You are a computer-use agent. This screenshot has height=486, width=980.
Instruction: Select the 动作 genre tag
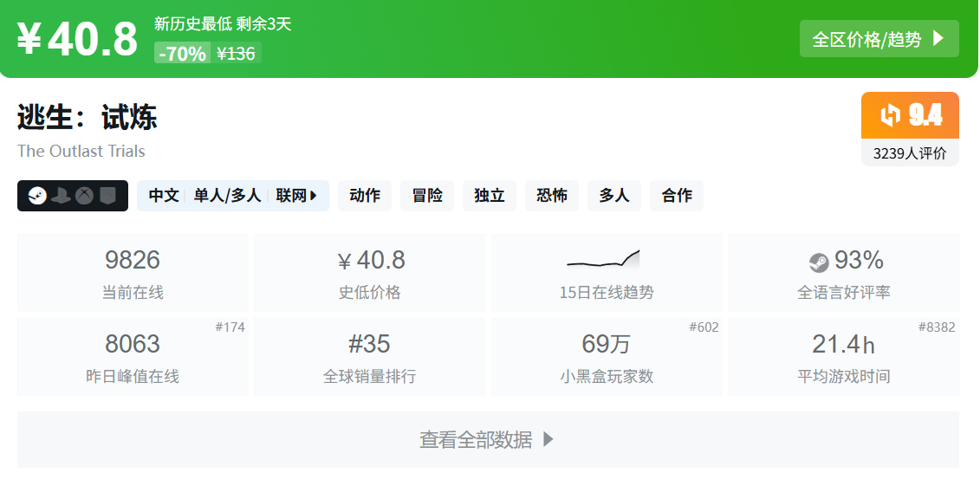tap(365, 196)
